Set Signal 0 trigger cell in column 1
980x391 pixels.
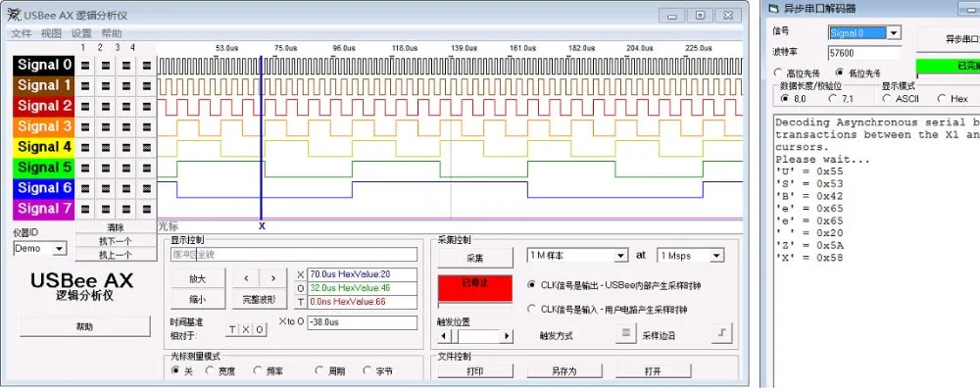85,65
